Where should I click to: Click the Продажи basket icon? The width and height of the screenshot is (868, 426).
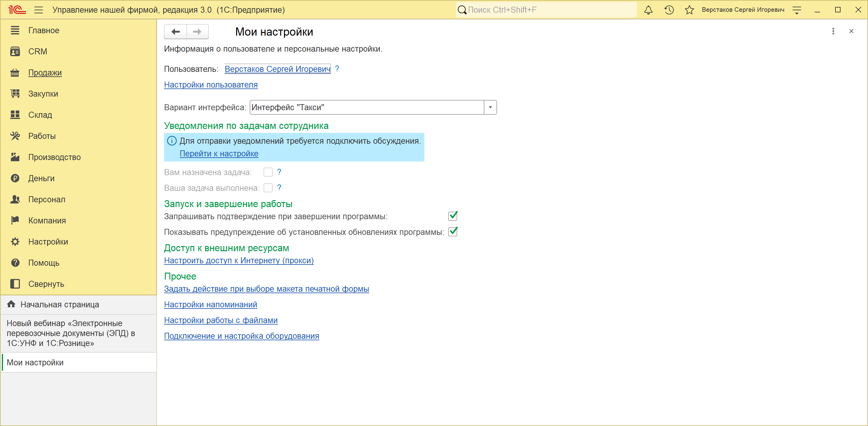click(15, 72)
